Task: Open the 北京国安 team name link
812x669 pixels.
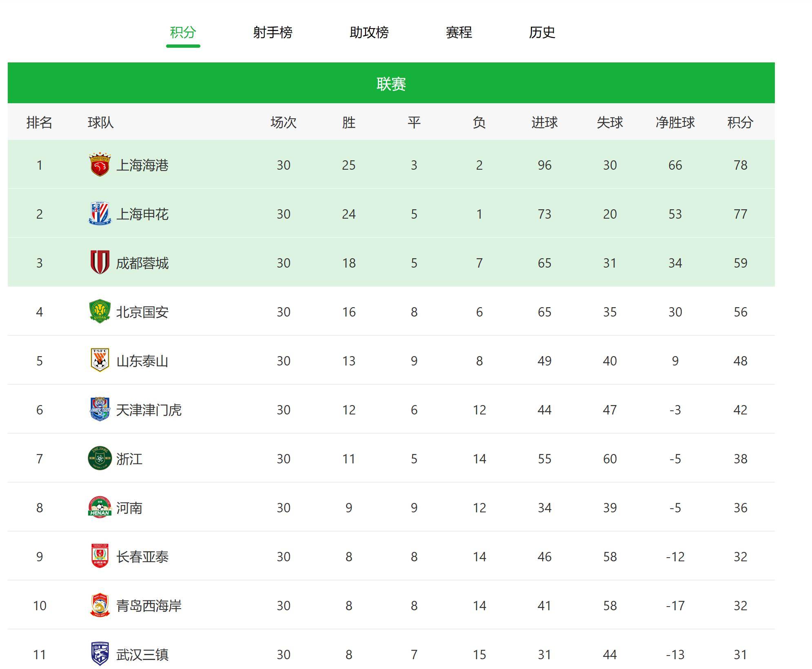Action: tap(142, 312)
